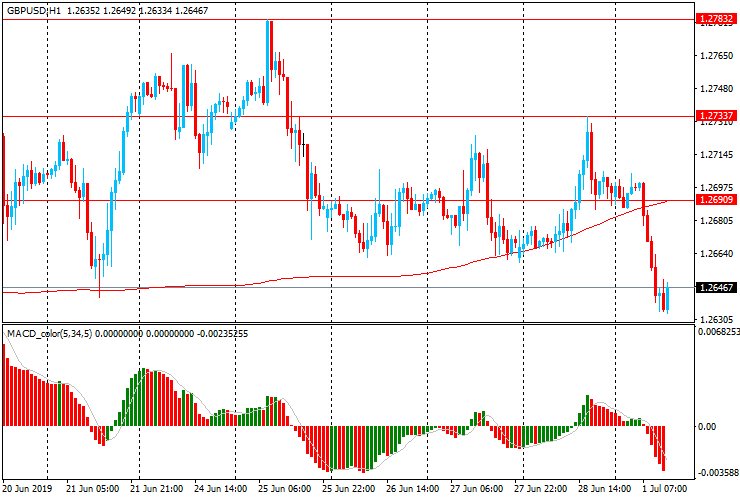Viewport: 740px width, 500px height.
Task: Click the 1.26975 price axis value
Action: point(716,188)
